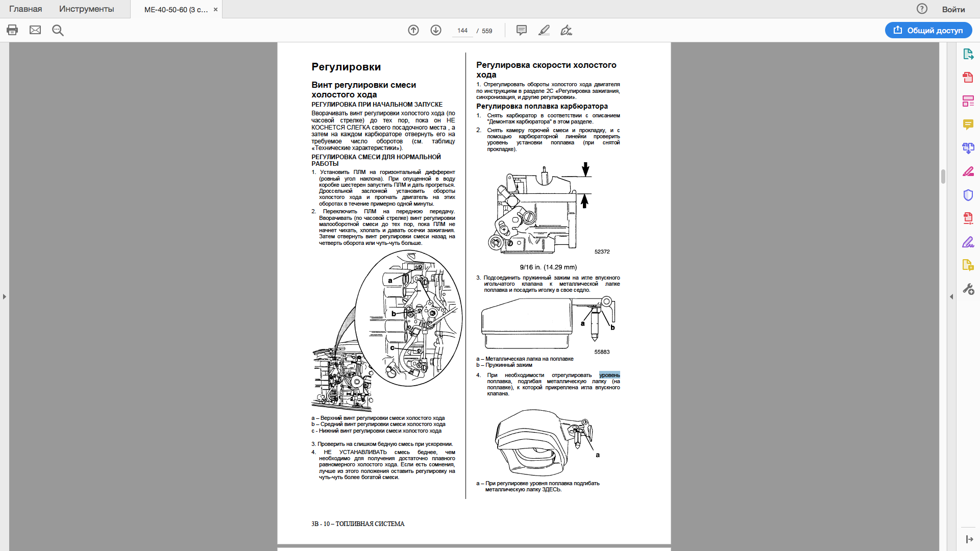Open the magnifier search tool

point(58,30)
